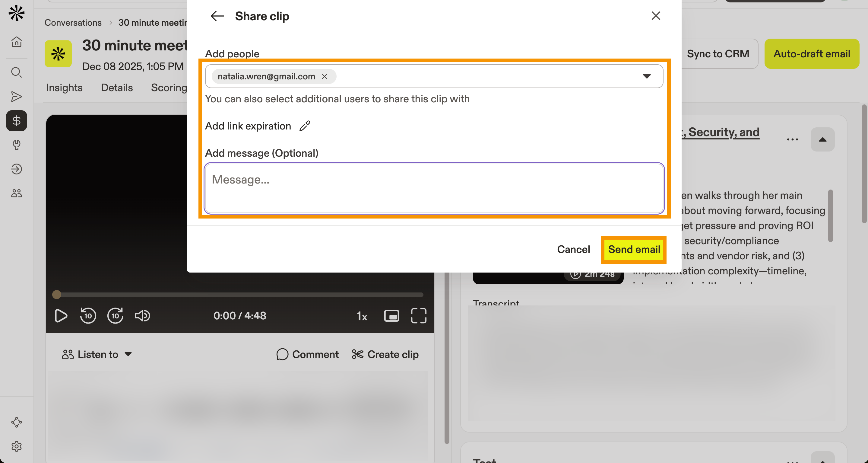
Task: Open Settings via the gear icon
Action: click(16, 446)
